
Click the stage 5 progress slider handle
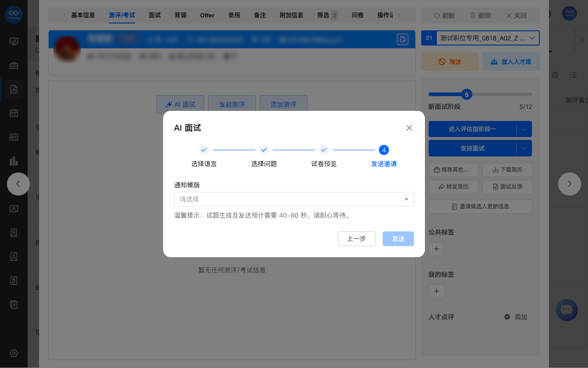pyautogui.click(x=467, y=95)
